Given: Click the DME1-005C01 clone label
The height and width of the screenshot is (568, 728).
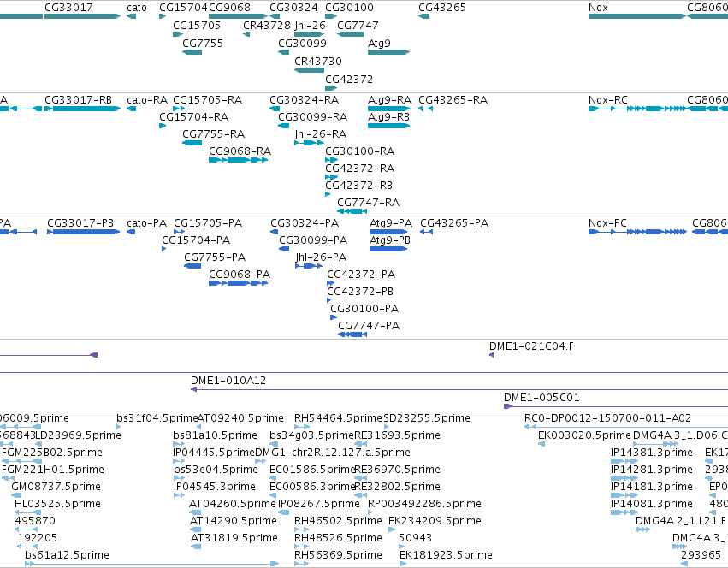Looking at the screenshot, I should point(542,398).
